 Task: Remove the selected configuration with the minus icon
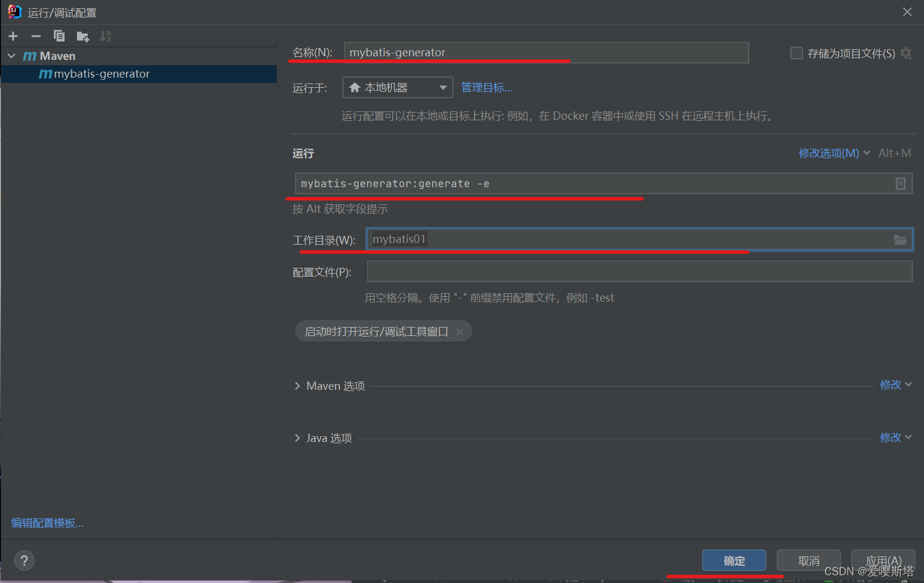tap(36, 36)
